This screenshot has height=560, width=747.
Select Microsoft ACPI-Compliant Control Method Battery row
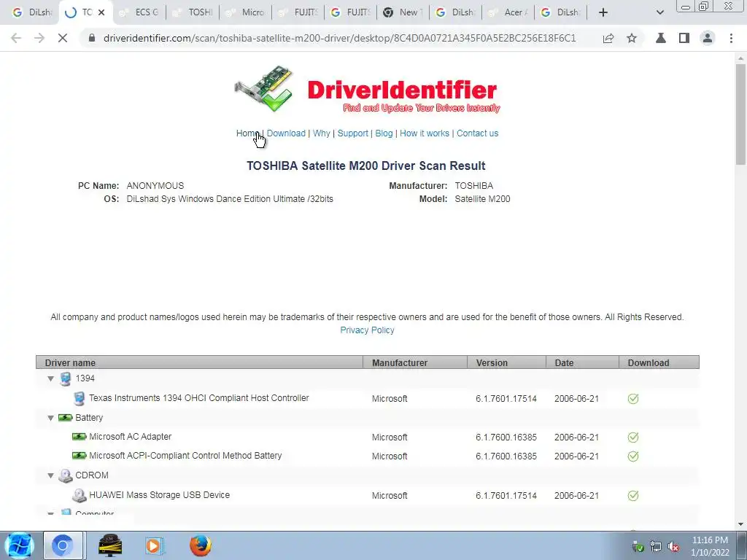[368, 456]
